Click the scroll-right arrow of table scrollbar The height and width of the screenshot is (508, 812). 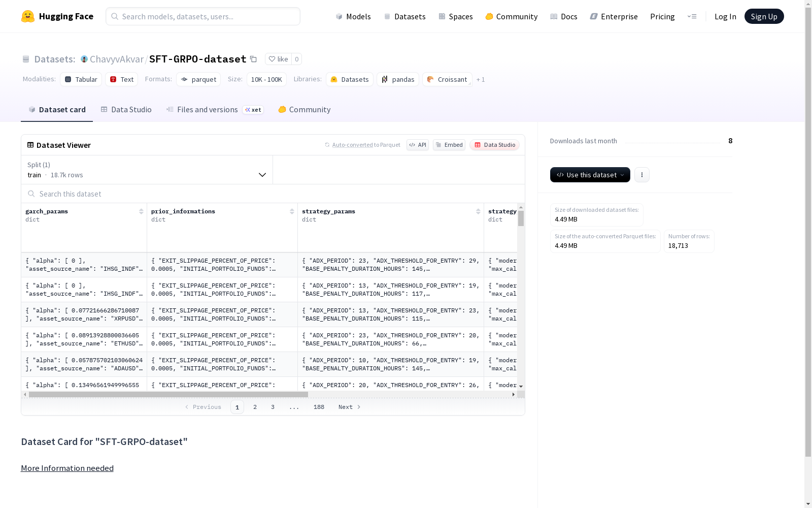point(514,394)
